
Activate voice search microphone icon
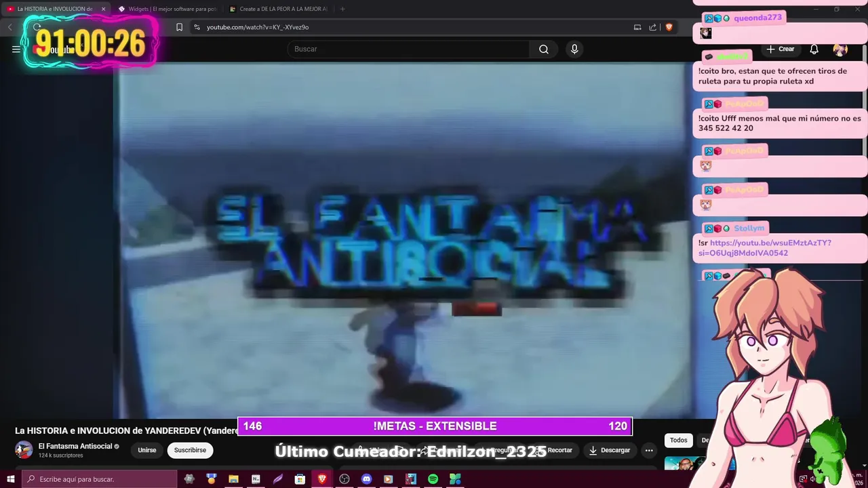(574, 49)
